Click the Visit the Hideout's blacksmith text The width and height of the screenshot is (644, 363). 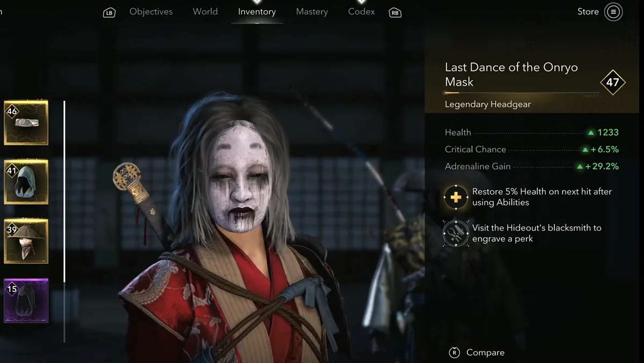point(537,233)
